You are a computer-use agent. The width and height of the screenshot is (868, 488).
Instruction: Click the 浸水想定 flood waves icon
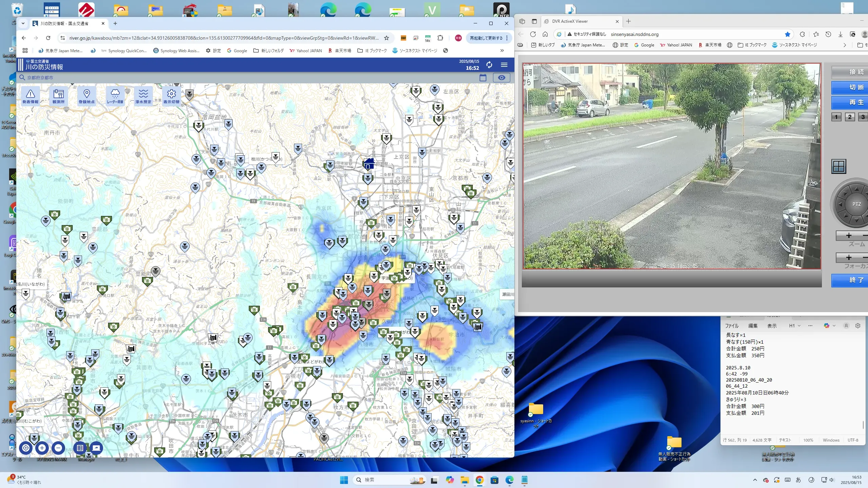143,96
